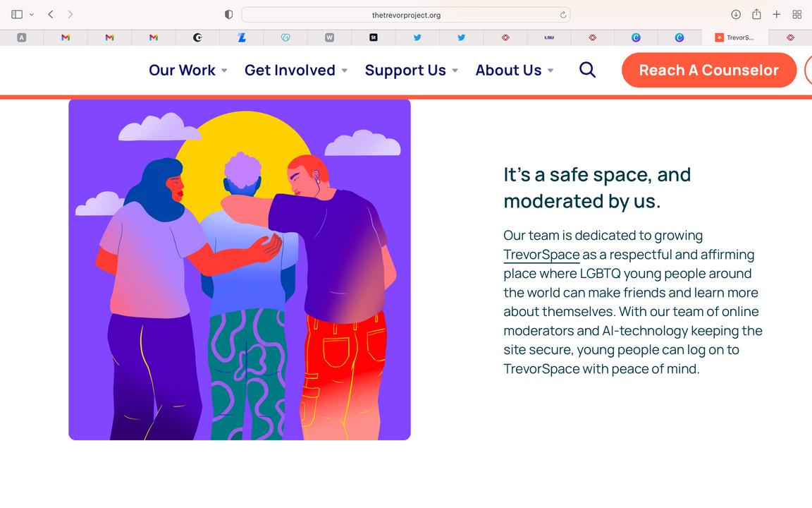Reload the page with refresh icon

click(x=563, y=15)
